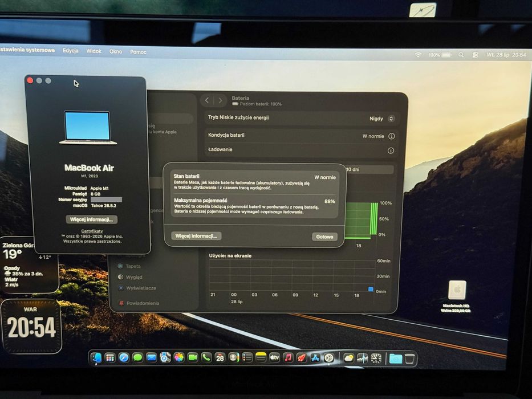The image size is (532, 399).
Task: Open the blue Downloads folder in Dock
Action: coord(396,359)
